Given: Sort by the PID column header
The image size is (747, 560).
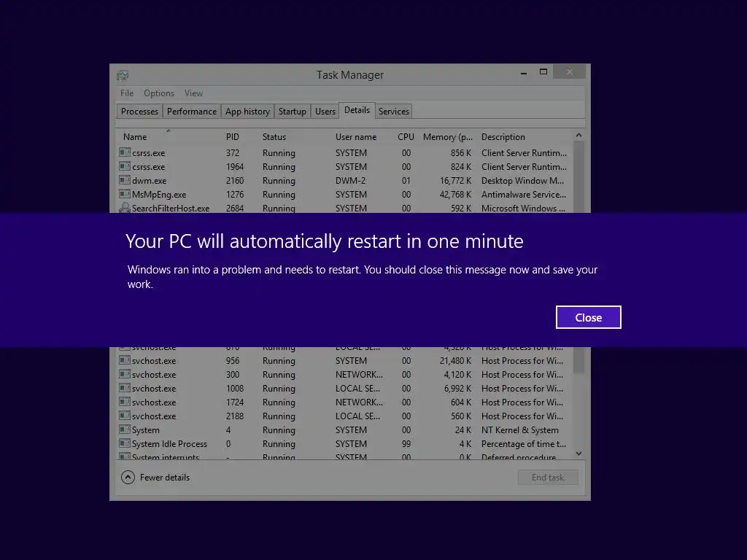Looking at the screenshot, I should pos(233,136).
